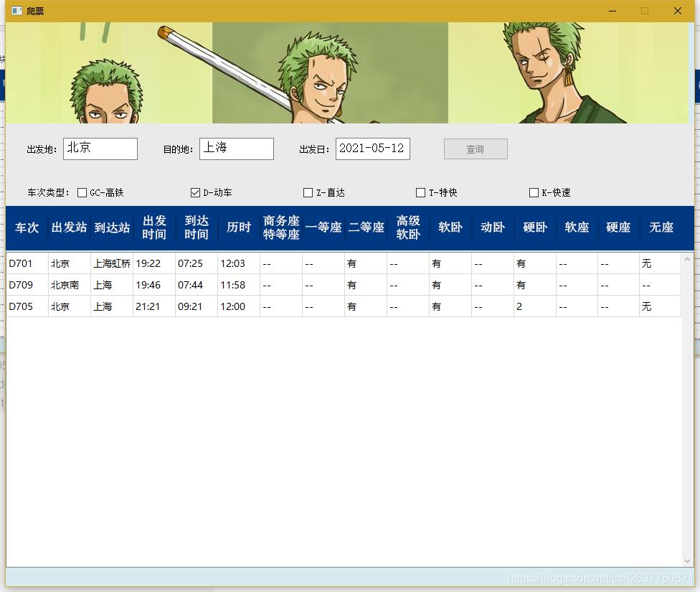Enable the K-快速 fast train checkbox
Image resolution: width=700 pixels, height=592 pixels.
click(534, 192)
